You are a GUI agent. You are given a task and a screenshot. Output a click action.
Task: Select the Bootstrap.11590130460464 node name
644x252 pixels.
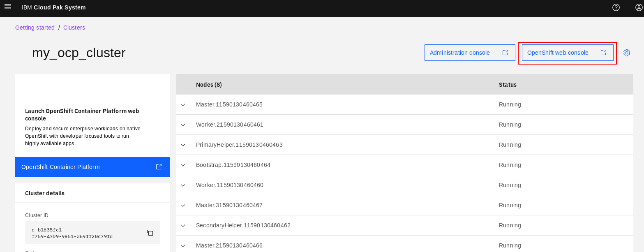point(233,165)
